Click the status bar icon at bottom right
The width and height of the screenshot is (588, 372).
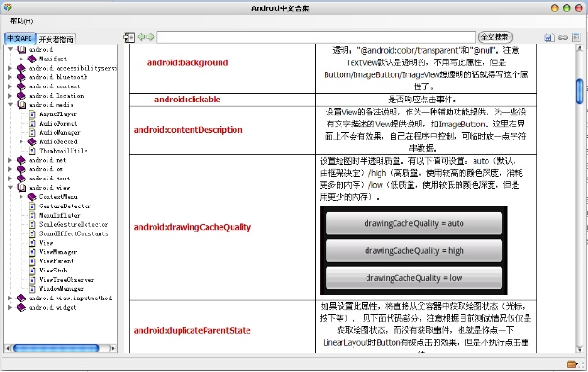click(572, 364)
